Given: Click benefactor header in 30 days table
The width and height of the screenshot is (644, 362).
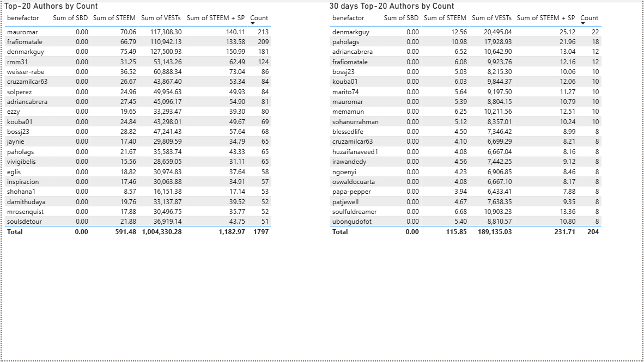Looking at the screenshot, I should click(x=348, y=18).
